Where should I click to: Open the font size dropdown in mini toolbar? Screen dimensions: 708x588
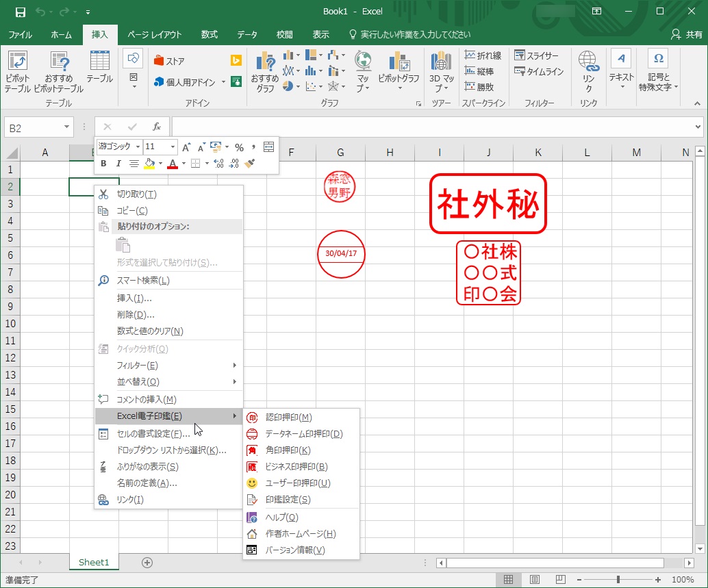pos(173,146)
